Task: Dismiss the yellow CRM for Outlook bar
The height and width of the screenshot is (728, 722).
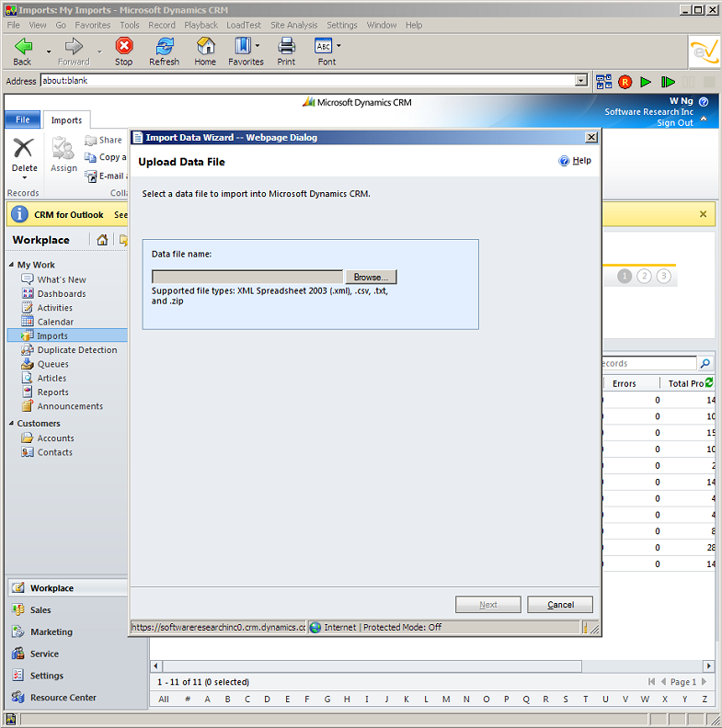Action: click(703, 214)
